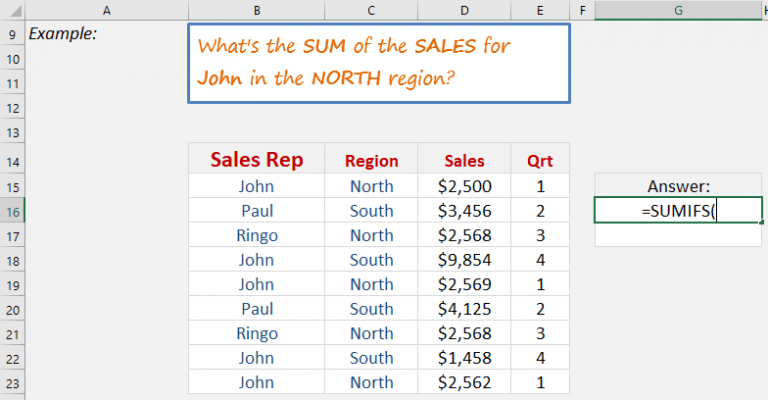This screenshot has height=400, width=768.
Task: Select the Answer: label cell
Action: (x=678, y=186)
